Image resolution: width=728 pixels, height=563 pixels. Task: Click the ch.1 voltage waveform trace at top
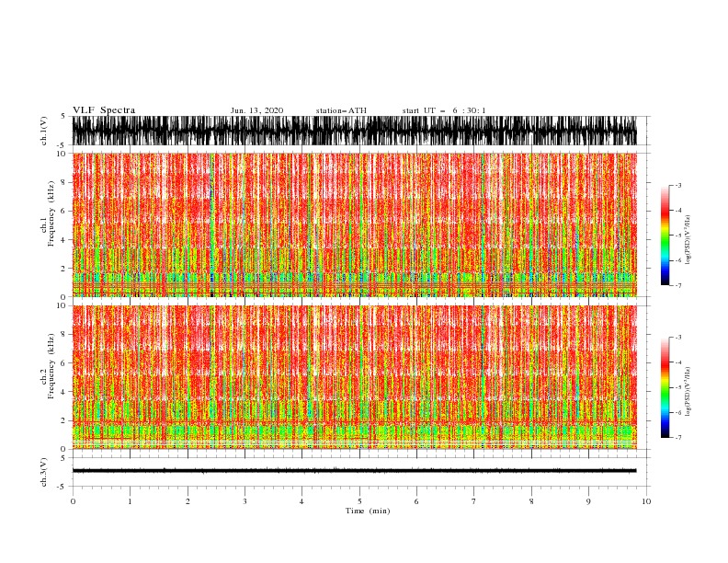(x=354, y=131)
